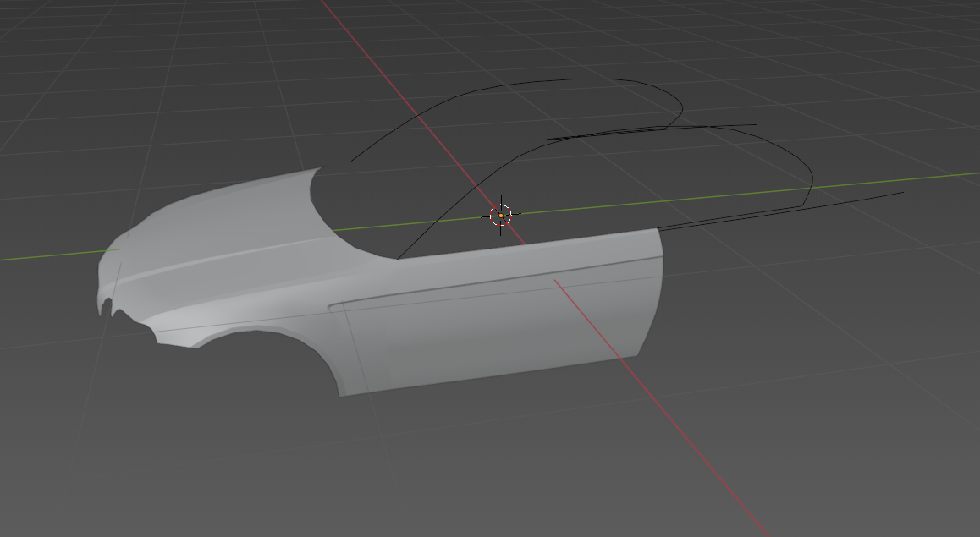
Task: Click the rear vertical edge of door panel
Action: tap(655, 293)
